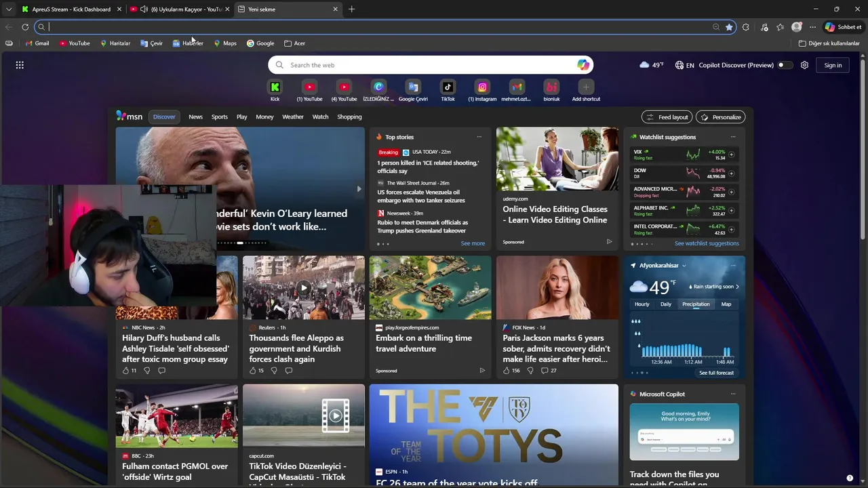Open Top stories card options menu
This screenshot has width=868, height=488.
coord(479,137)
